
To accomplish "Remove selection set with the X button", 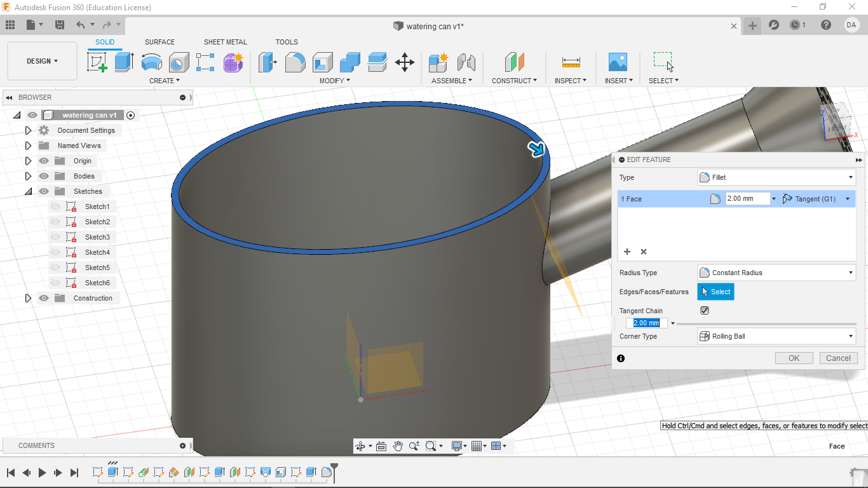I will [x=643, y=252].
